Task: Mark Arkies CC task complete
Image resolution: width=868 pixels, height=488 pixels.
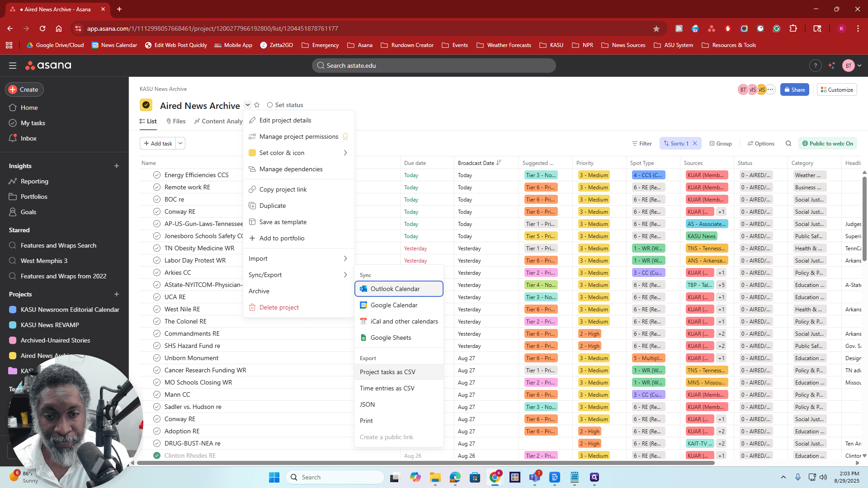Action: click(157, 272)
